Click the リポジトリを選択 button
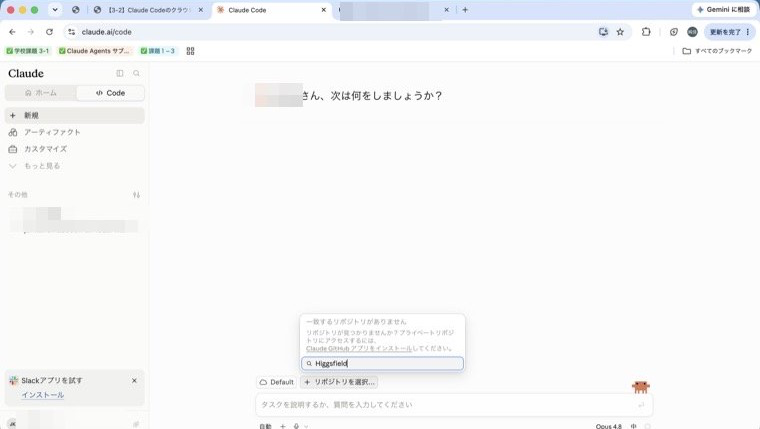This screenshot has height=429, width=760. pyautogui.click(x=339, y=382)
